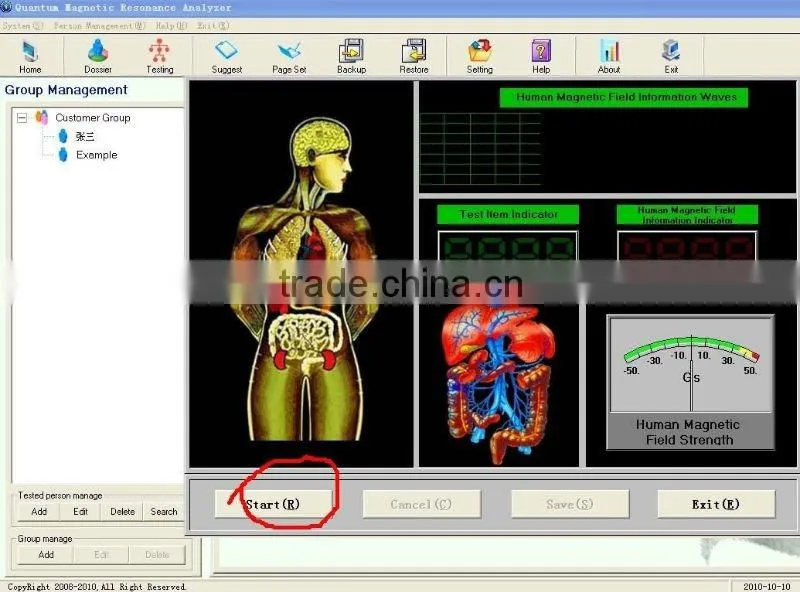This screenshot has height=592, width=800.
Task: Open the Help toolbar icon
Action: (x=541, y=57)
